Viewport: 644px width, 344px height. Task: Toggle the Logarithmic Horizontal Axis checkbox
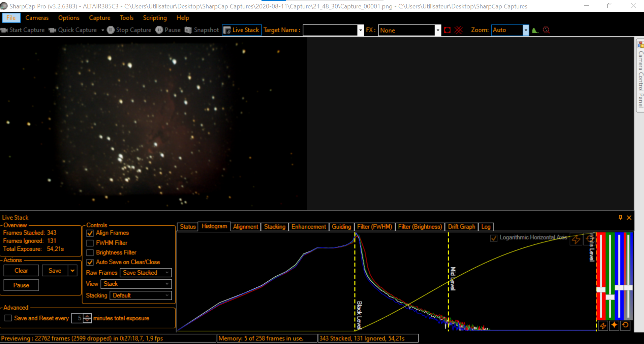pyautogui.click(x=494, y=238)
